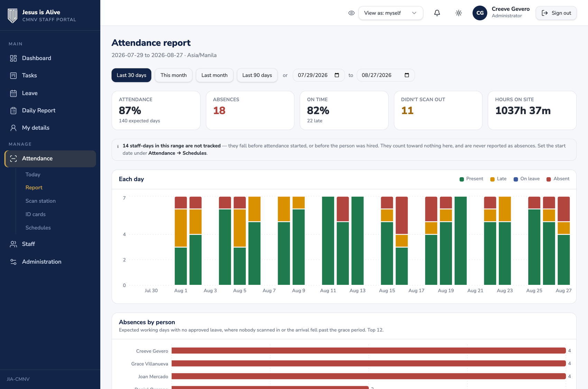588x389 pixels.
Task: Click the On time 82% card
Action: [x=344, y=111]
